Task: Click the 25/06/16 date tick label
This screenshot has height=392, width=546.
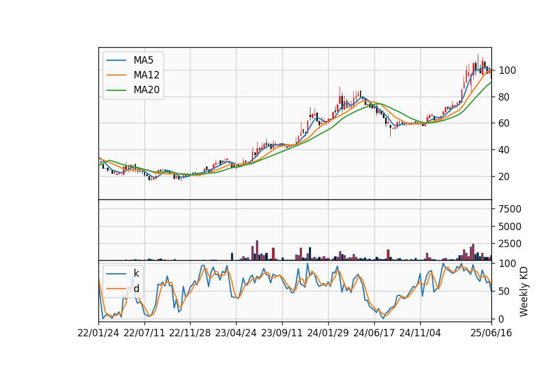Action: click(491, 333)
